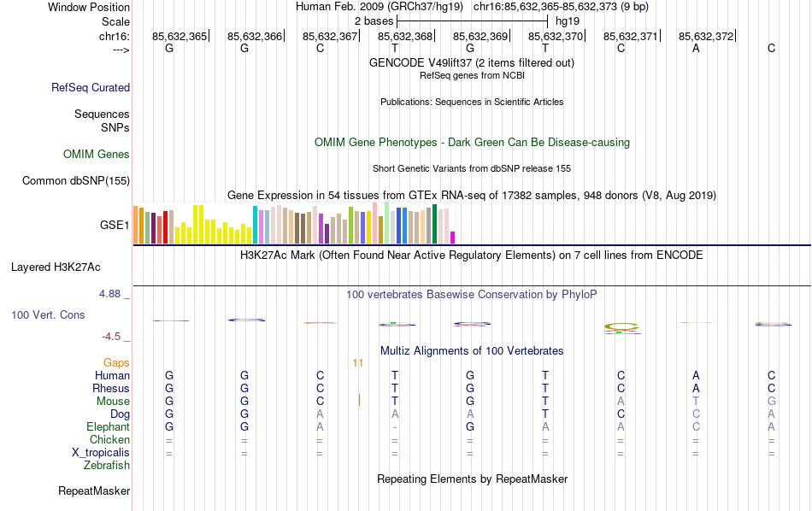812x511 pixels.
Task: Click the Scale label on left
Action: tap(116, 21)
